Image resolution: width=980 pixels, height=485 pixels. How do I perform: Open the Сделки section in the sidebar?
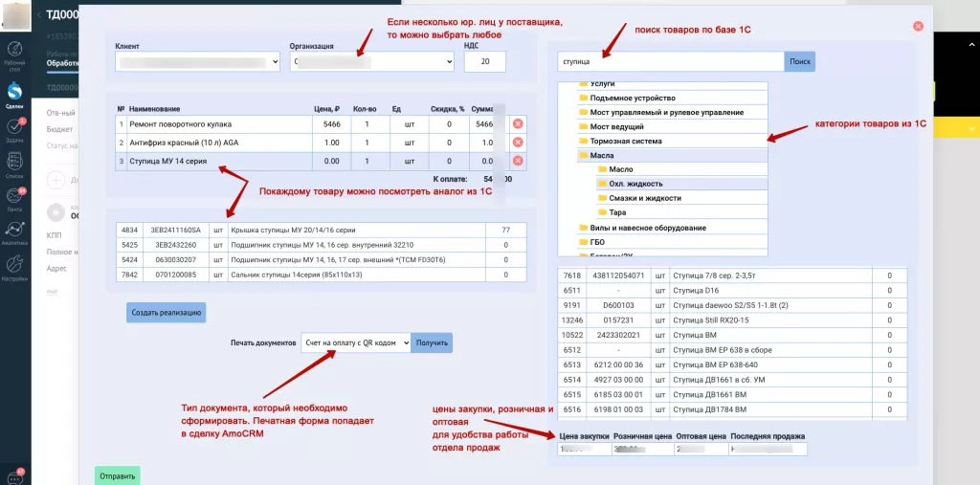tap(14, 94)
